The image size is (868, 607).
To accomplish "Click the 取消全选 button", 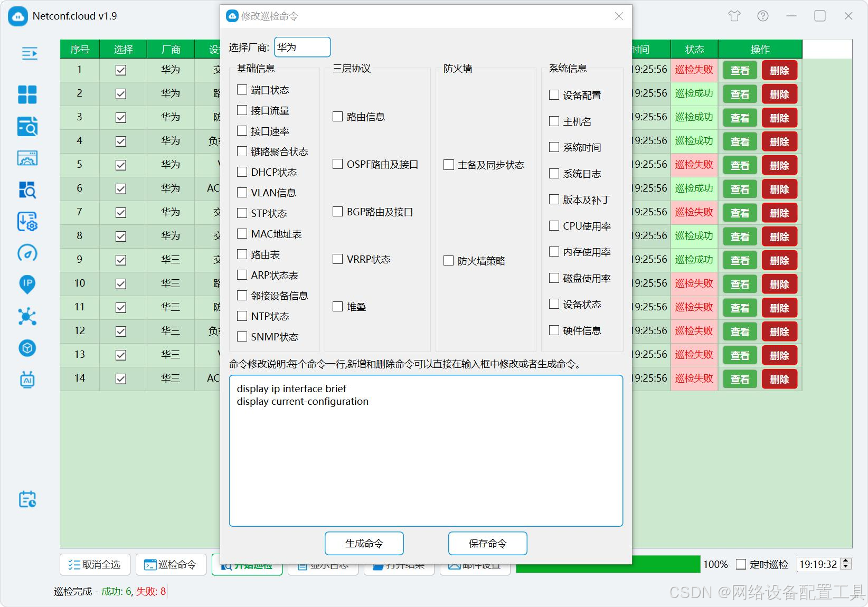I will coord(95,565).
